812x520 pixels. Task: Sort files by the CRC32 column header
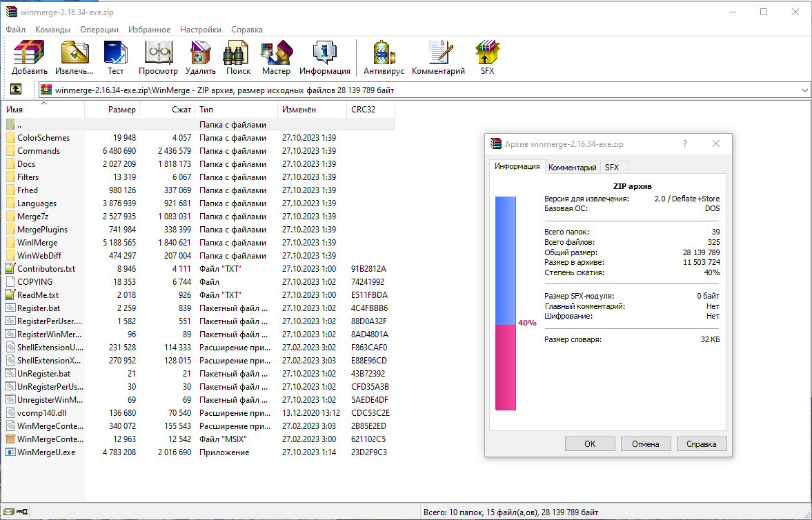pos(370,110)
